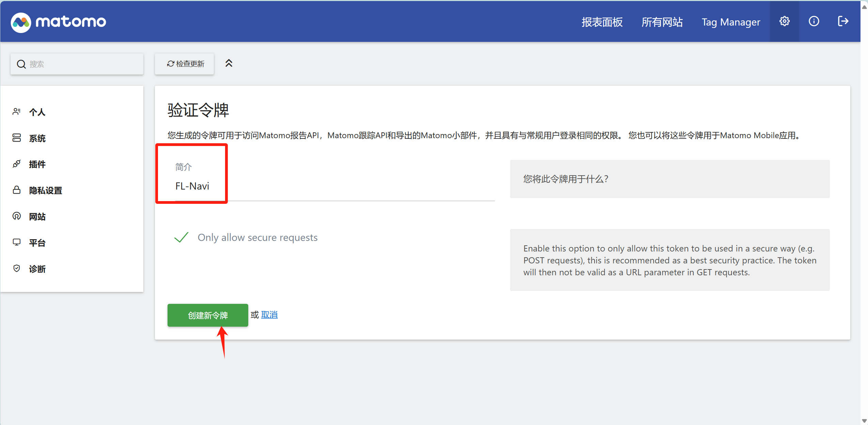
Task: Collapse the top bar with double chevron
Action: pyautogui.click(x=229, y=63)
